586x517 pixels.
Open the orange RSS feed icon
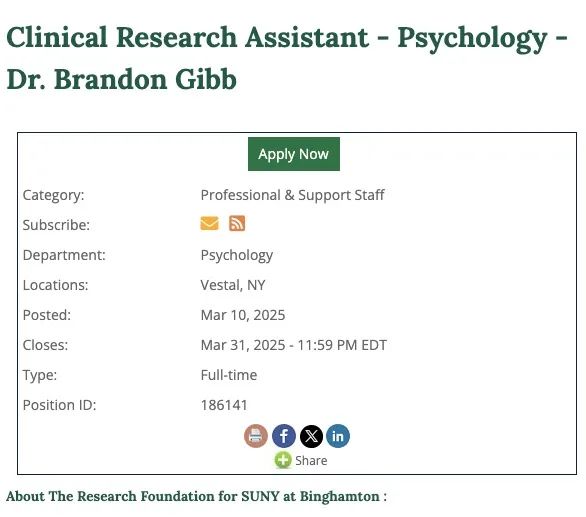click(237, 224)
